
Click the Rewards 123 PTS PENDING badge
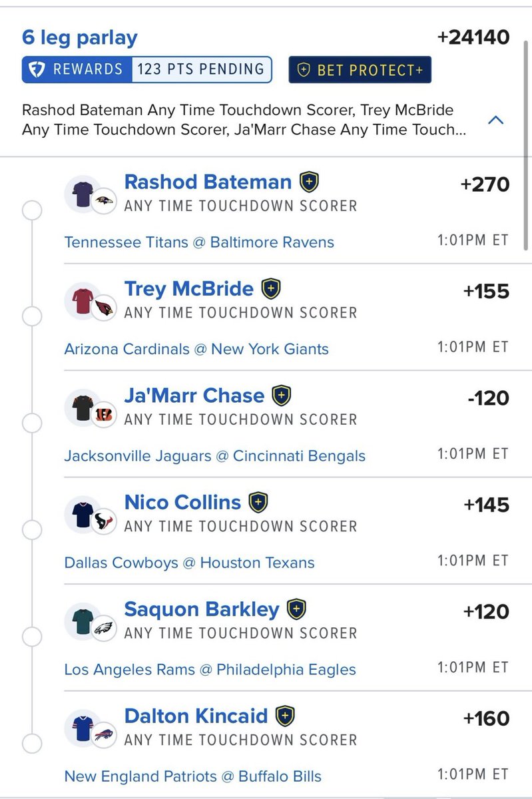point(147,69)
